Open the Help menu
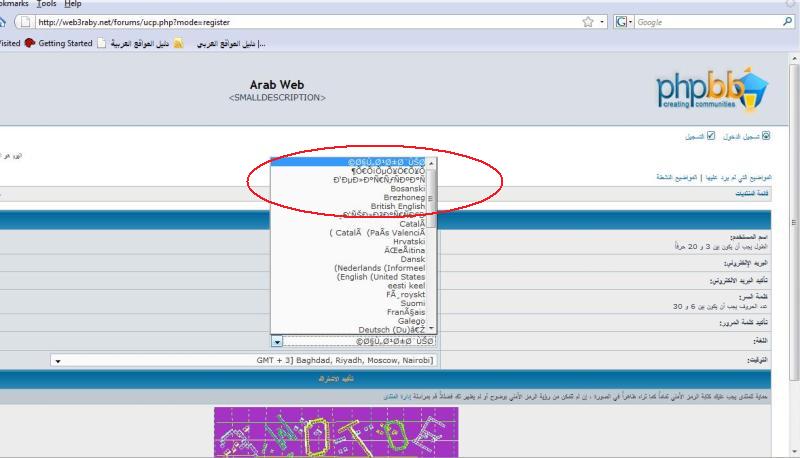800x458 pixels. (72, 4)
